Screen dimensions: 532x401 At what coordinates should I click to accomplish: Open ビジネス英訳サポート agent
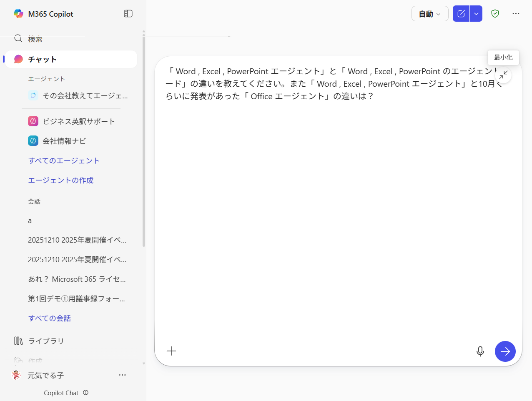tap(78, 121)
